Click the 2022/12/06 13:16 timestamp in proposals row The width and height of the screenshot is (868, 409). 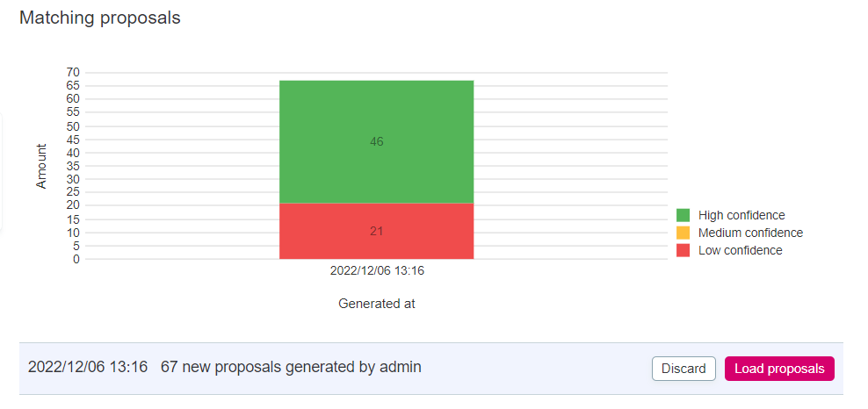(x=87, y=367)
